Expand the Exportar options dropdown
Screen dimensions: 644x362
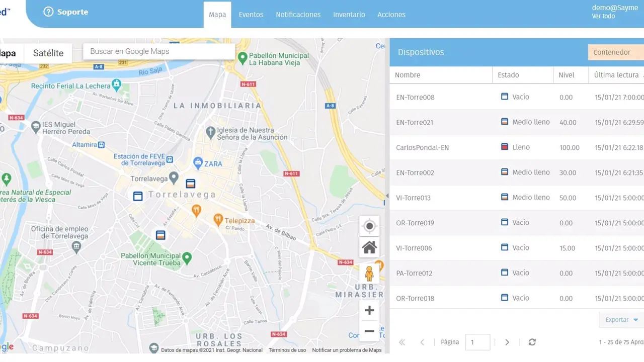pos(621,319)
